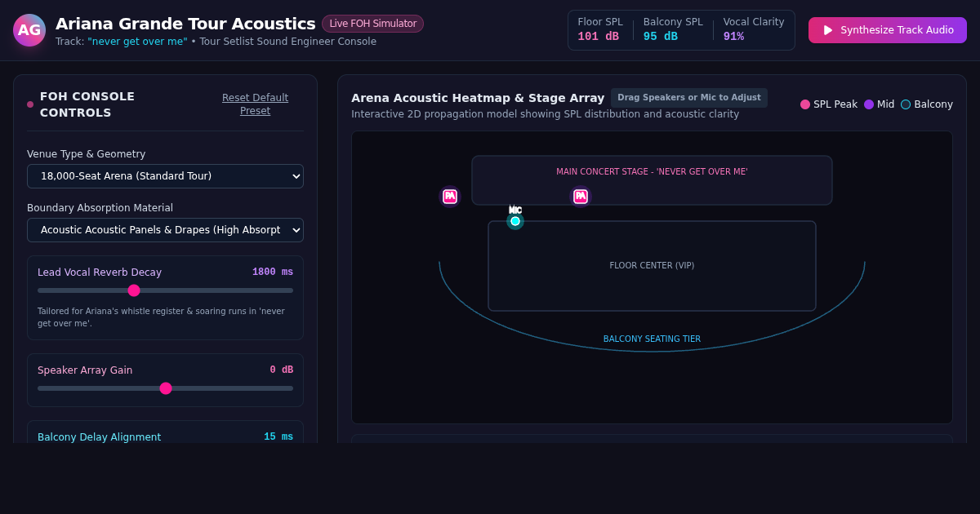980x514 pixels.
Task: Click Reset Default Preset link
Action: (255, 104)
